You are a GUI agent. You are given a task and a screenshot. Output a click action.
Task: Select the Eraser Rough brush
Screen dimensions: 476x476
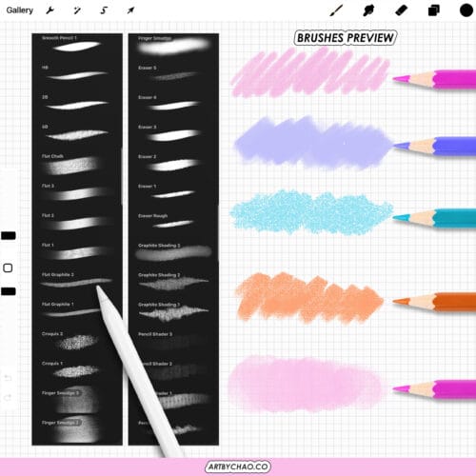(x=173, y=222)
